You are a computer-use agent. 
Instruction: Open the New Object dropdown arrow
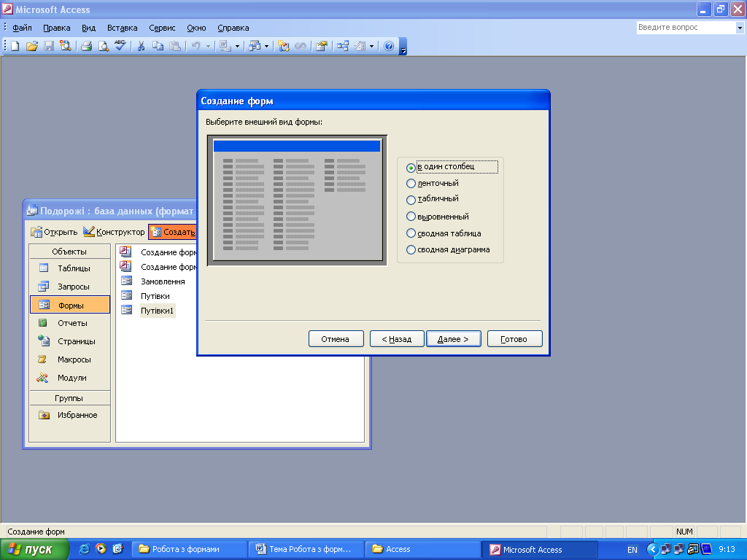click(x=371, y=46)
